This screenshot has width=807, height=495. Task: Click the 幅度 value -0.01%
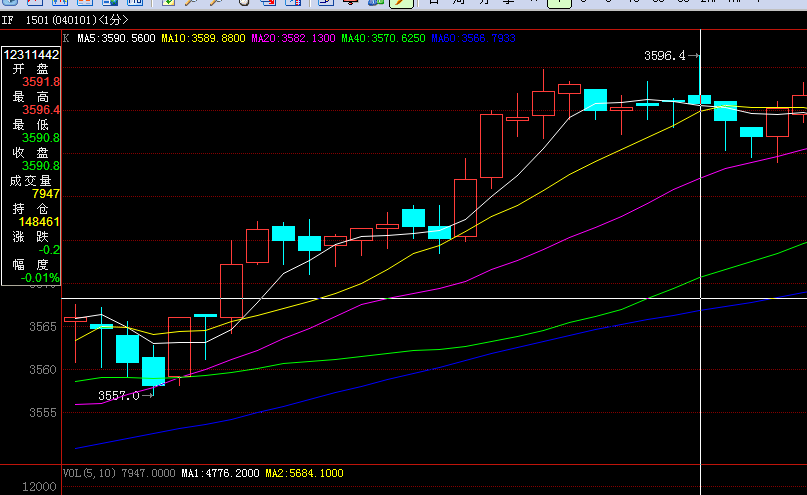tap(41, 278)
